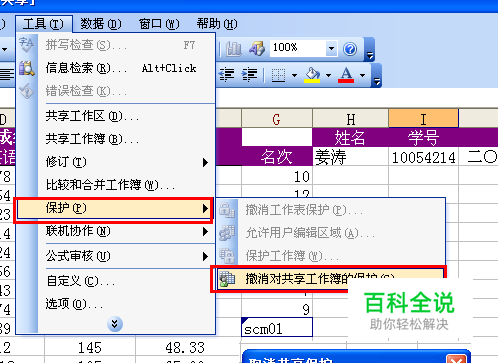Viewport: 498px width, 363px height.
Task: Open Formatting toolbar options arrow
Action: pyautogui.click(x=377, y=76)
